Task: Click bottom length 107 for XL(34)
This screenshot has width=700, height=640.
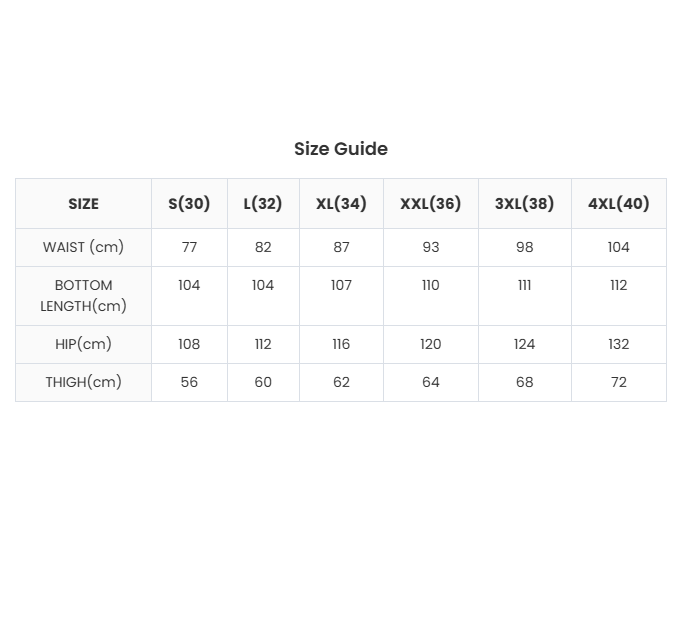Action: tap(341, 286)
